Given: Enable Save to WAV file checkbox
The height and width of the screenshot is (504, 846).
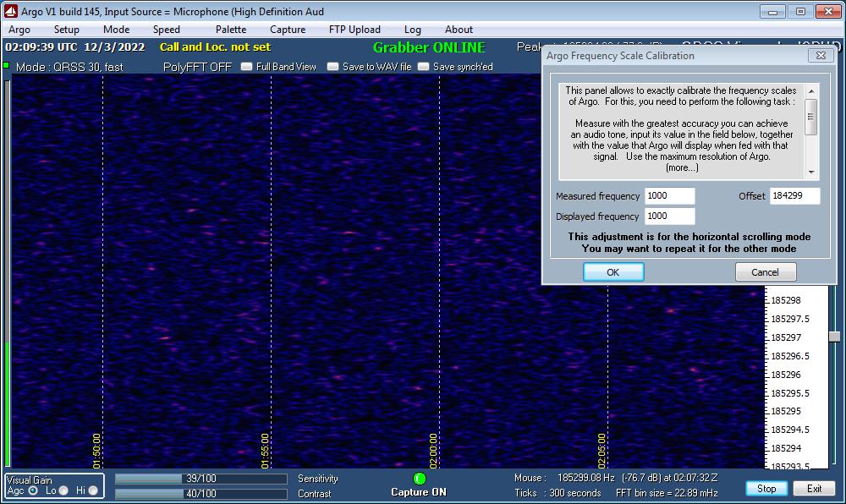Looking at the screenshot, I should coord(332,66).
